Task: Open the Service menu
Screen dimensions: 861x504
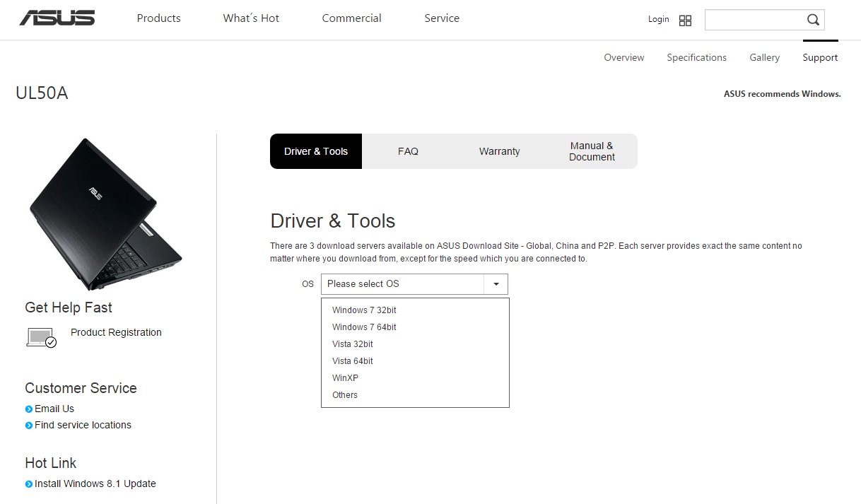Action: click(x=442, y=18)
